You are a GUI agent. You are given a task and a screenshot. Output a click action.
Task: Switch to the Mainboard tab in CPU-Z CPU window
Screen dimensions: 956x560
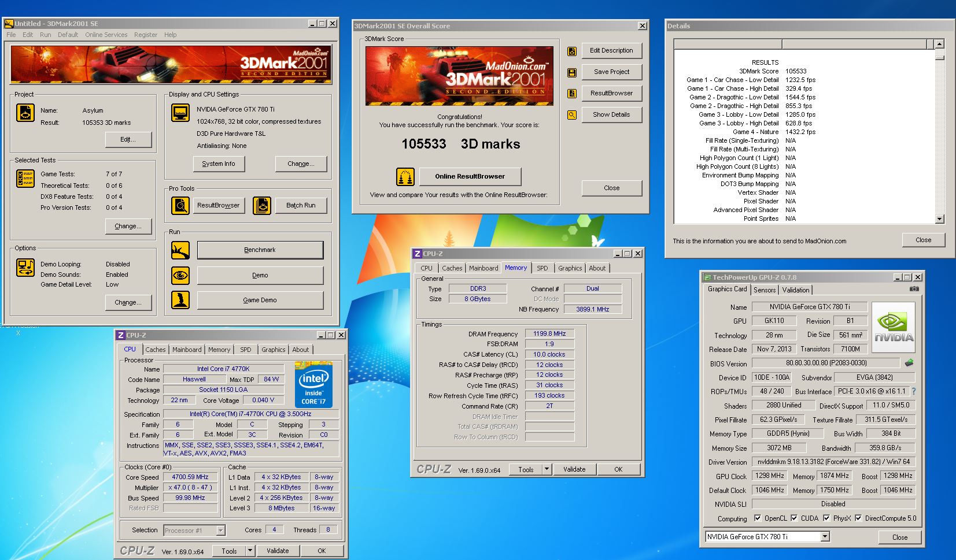point(187,350)
